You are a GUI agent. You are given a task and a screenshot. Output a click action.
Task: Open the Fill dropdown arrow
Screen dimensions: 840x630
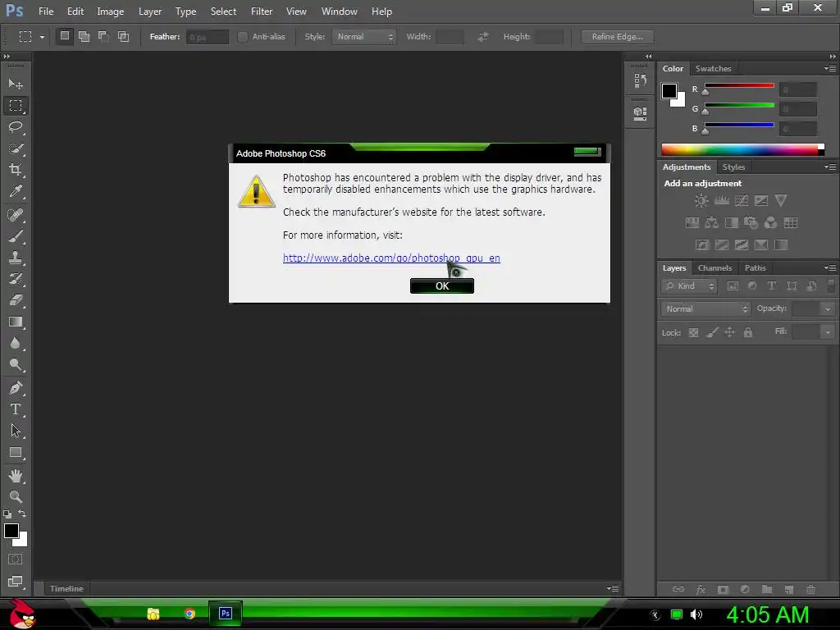tap(828, 332)
